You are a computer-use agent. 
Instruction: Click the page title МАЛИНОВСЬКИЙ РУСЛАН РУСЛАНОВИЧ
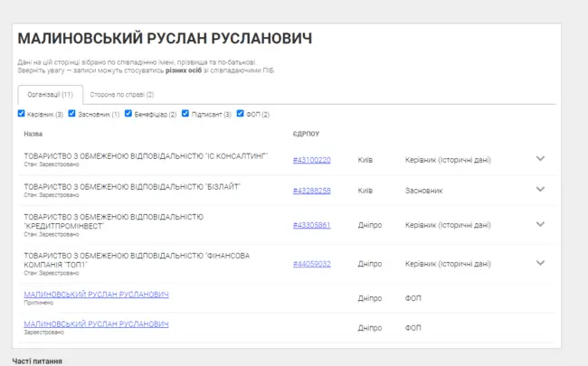pyautogui.click(x=165, y=39)
